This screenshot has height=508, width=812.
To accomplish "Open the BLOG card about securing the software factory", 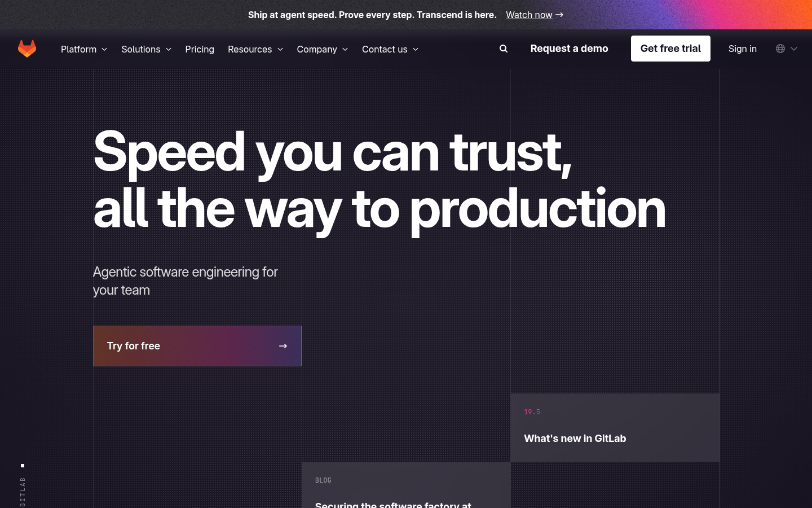I will (x=406, y=485).
